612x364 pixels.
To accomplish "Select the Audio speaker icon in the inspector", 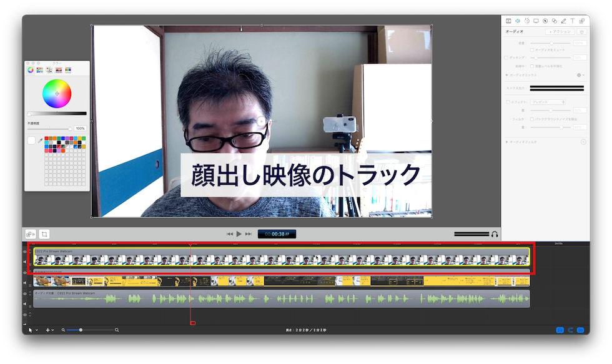I will point(518,21).
